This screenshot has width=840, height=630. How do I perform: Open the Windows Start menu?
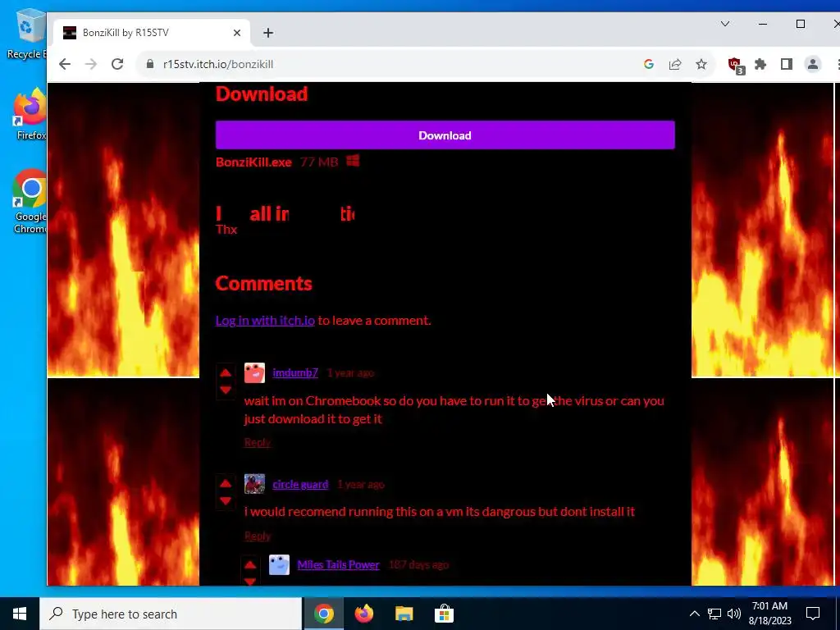pos(20,614)
